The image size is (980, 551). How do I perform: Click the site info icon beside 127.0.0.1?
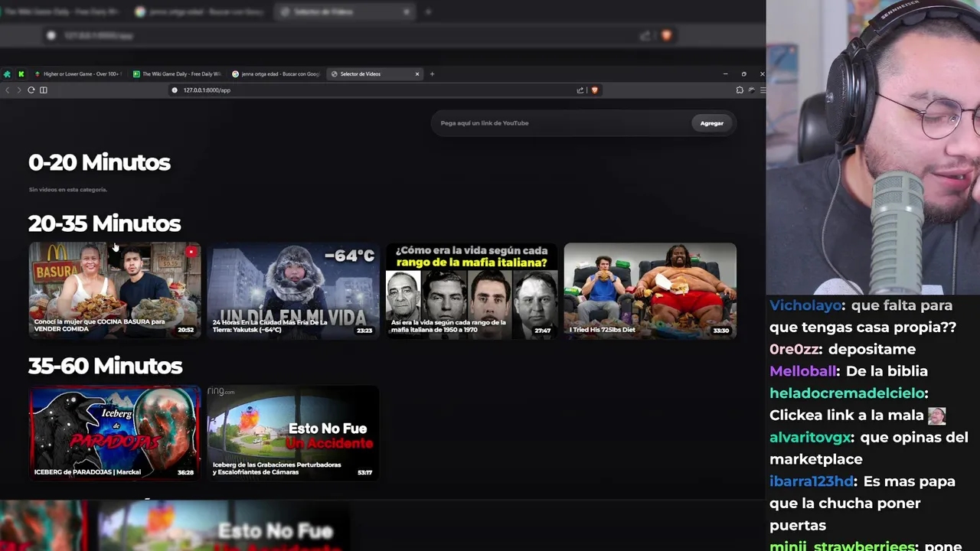tap(175, 90)
